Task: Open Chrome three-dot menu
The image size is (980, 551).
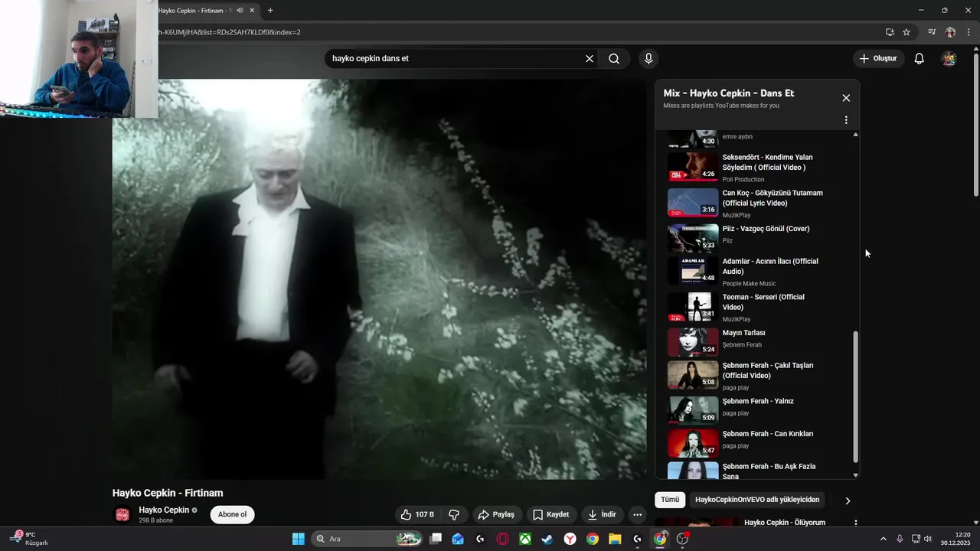Action: click(969, 32)
